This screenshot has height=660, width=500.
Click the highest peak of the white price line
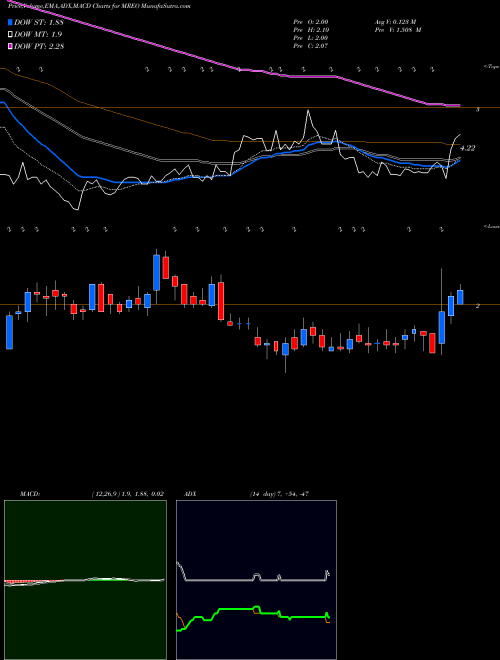click(x=308, y=111)
